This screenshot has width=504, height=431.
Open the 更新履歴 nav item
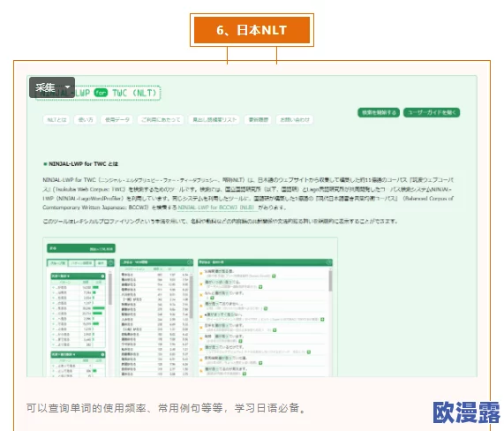click(258, 119)
